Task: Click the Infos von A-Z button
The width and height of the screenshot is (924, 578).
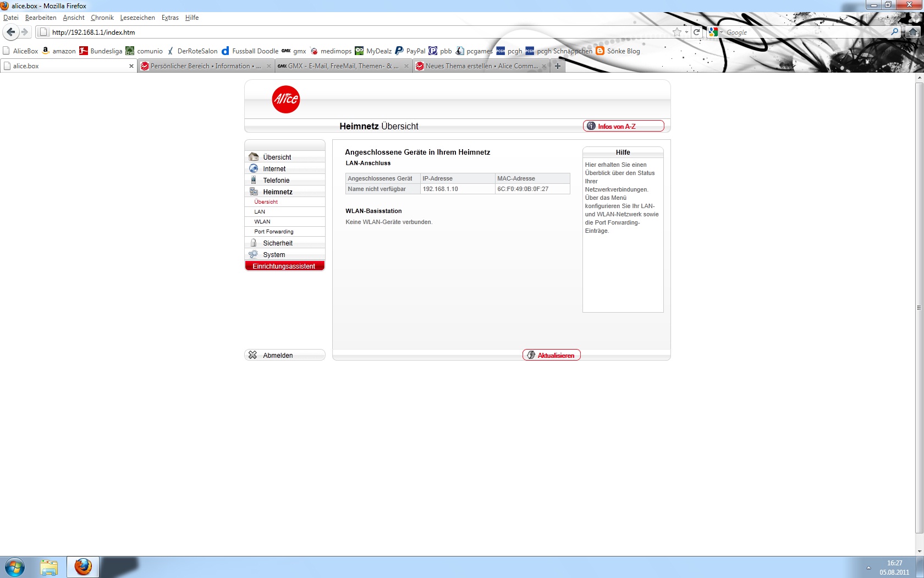Action: coord(623,126)
